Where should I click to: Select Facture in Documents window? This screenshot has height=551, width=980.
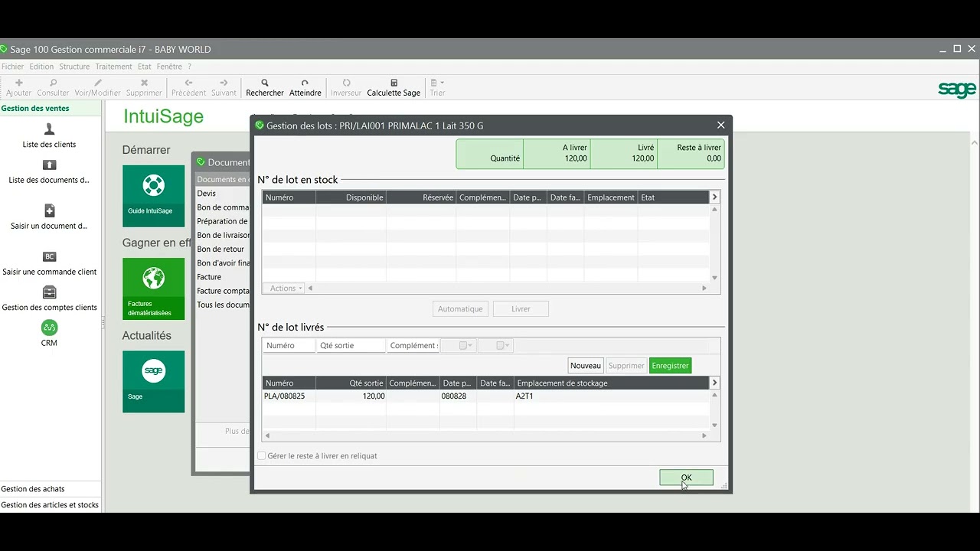[209, 277]
